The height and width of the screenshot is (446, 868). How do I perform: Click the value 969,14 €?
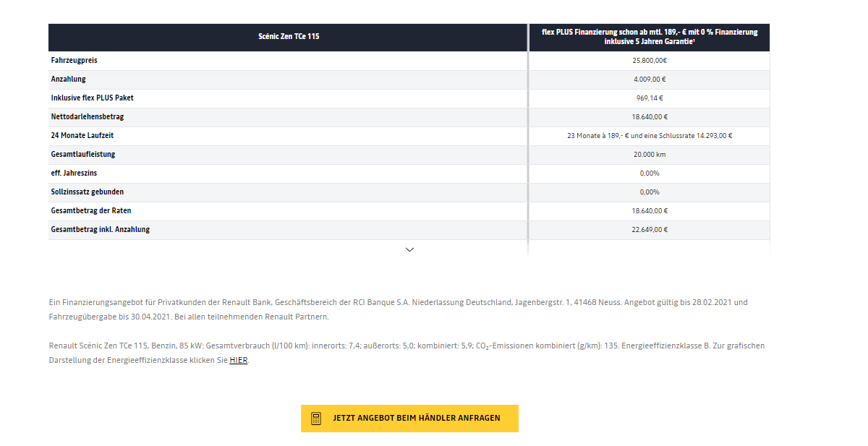(650, 98)
